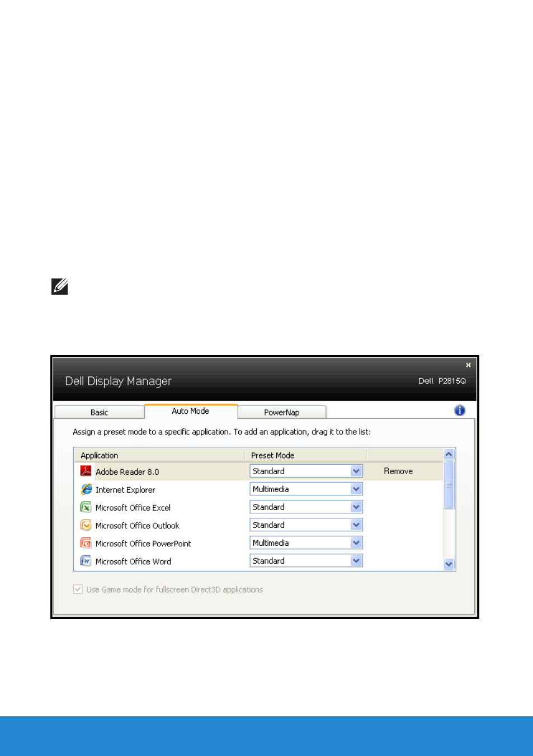Screen dimensions: 533x756
Task: Select the Internet Explorer row text
Action: (x=125, y=490)
